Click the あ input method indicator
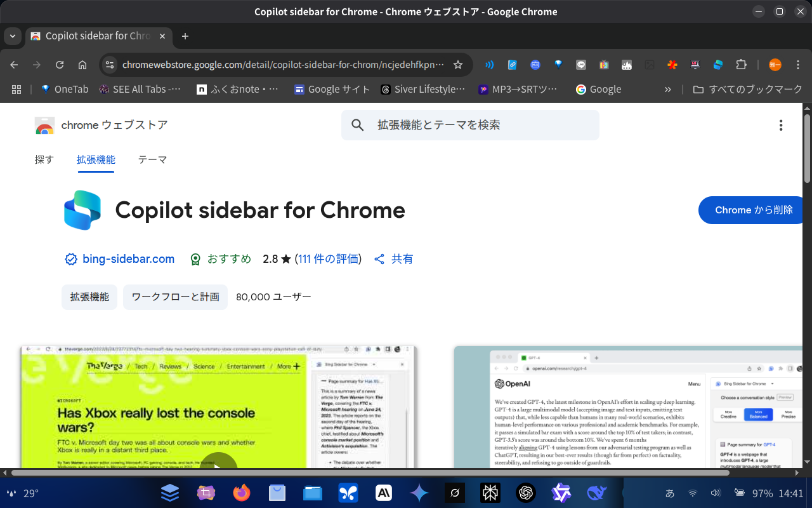 click(x=670, y=493)
